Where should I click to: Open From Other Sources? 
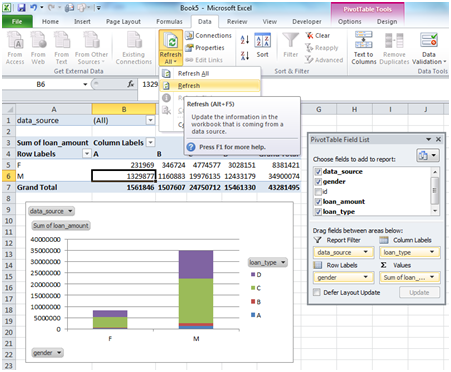91,47
